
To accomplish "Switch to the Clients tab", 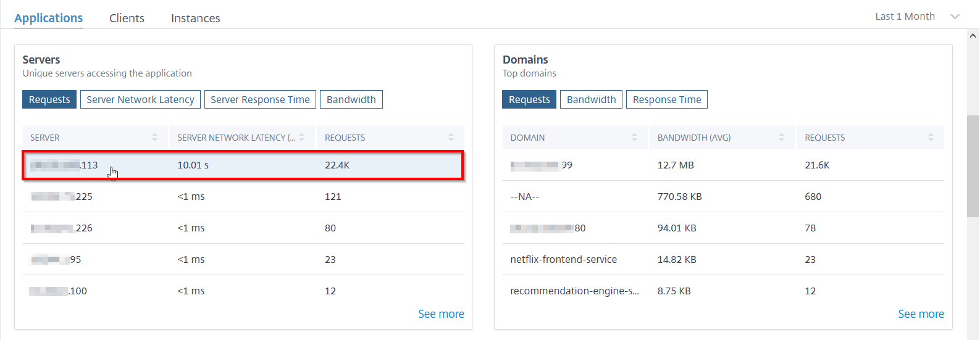I will (127, 18).
